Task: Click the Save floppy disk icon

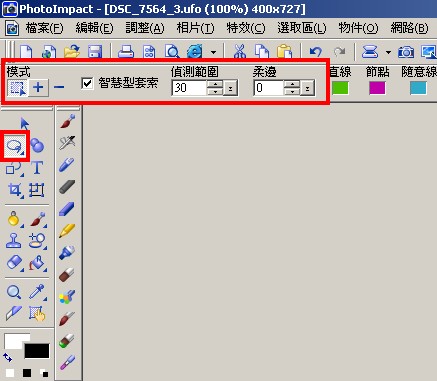Action: 95,52
